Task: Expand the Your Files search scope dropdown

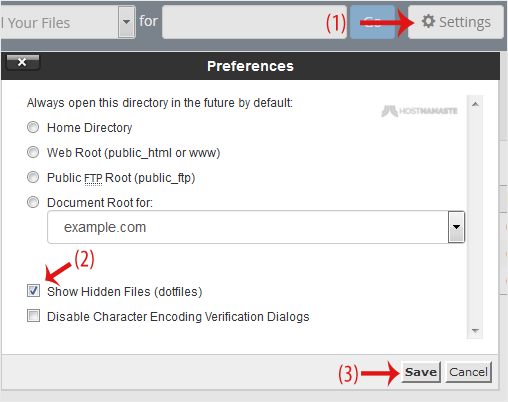Action: (126, 22)
